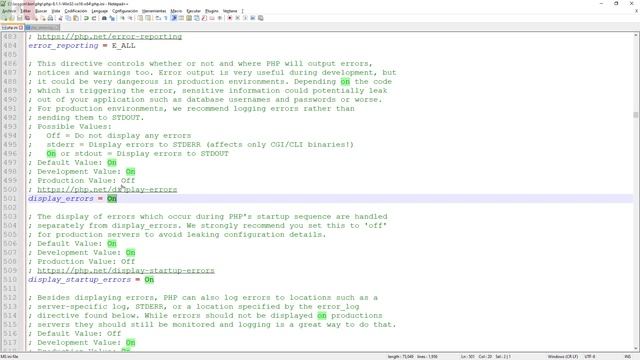Open the Ejecutar menu

pyautogui.click(x=193, y=11)
